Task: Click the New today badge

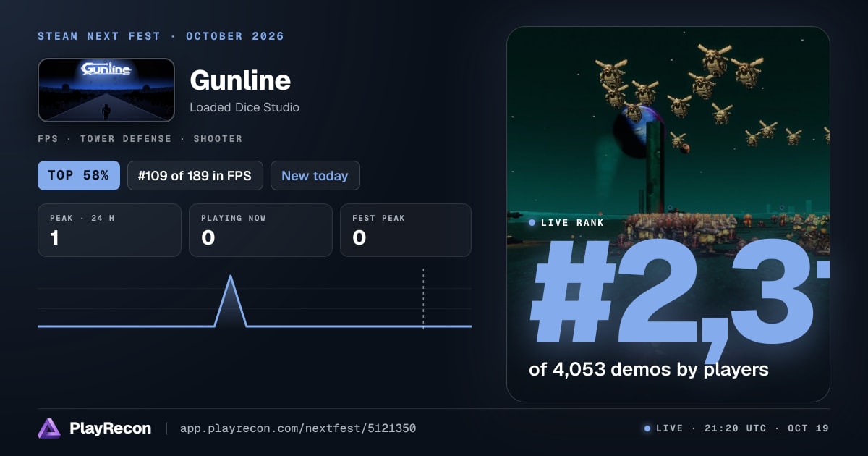Action: click(315, 176)
